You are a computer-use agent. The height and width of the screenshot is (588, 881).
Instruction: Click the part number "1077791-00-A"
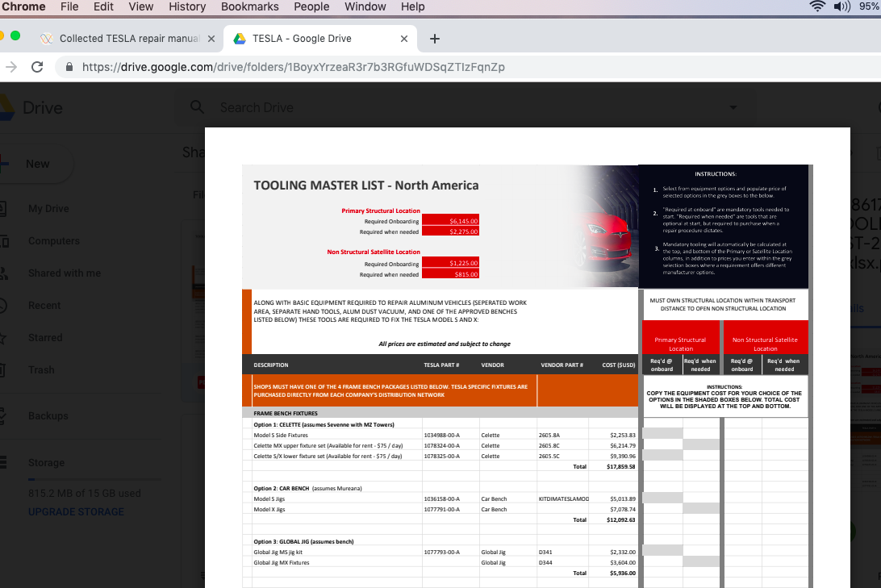(x=441, y=510)
